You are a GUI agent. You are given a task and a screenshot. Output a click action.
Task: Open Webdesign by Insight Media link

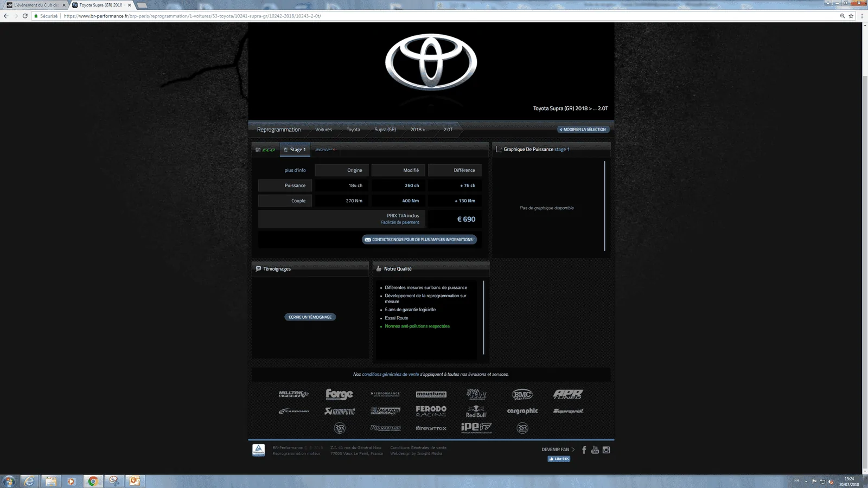coord(416,453)
